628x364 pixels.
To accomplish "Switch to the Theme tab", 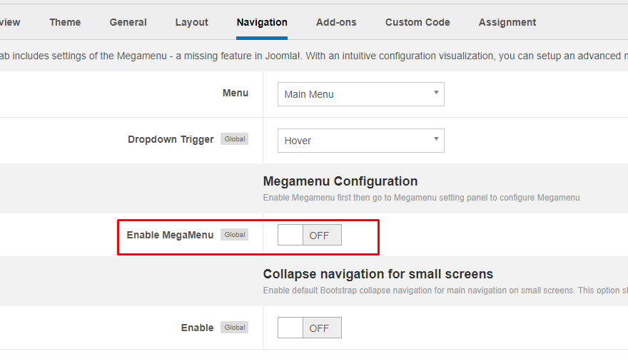I will [x=65, y=22].
